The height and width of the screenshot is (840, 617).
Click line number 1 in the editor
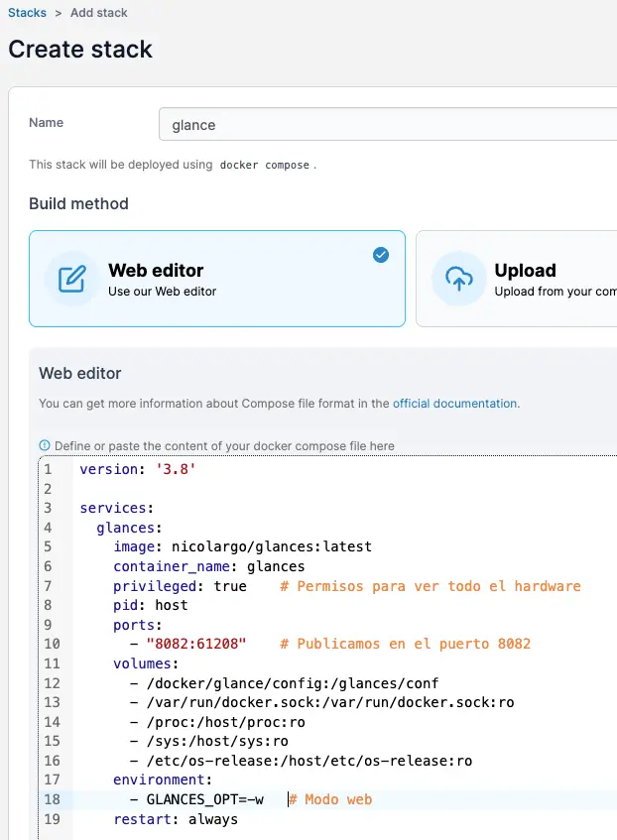(x=48, y=469)
